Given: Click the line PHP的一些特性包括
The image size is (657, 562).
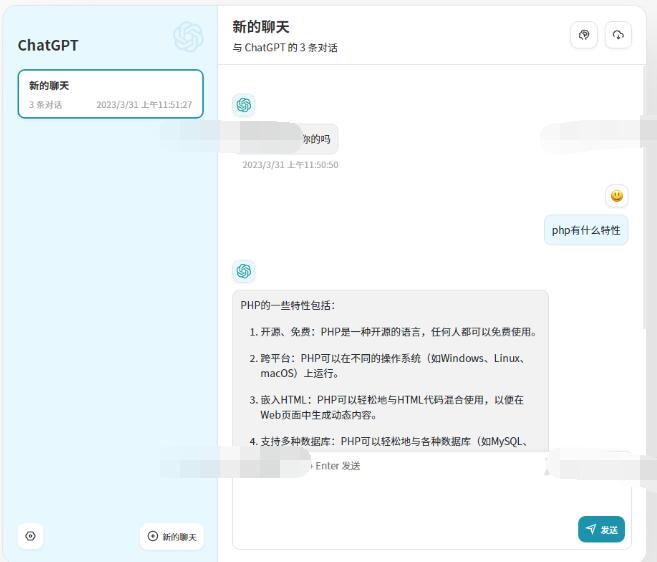Looking at the screenshot, I should [287, 306].
